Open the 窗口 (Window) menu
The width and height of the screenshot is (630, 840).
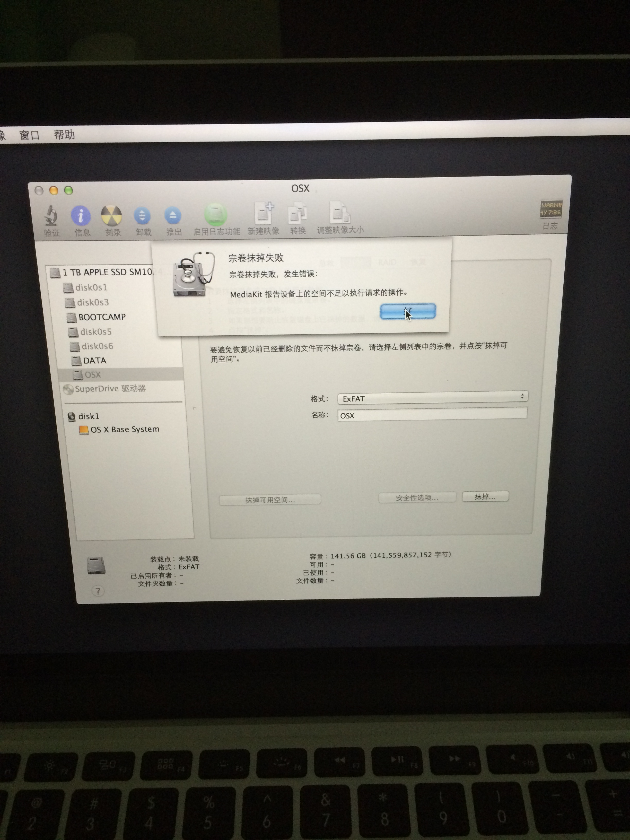tap(29, 135)
